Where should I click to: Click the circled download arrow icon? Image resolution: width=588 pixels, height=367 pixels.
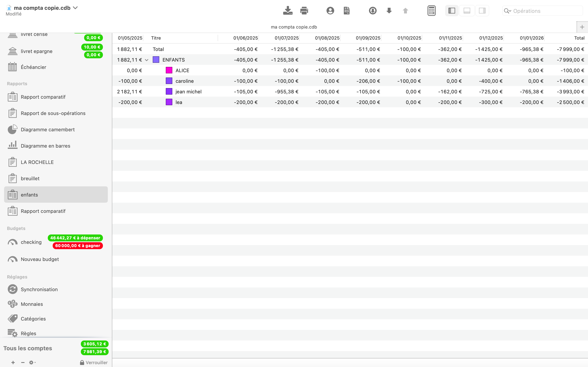pyautogui.click(x=372, y=11)
